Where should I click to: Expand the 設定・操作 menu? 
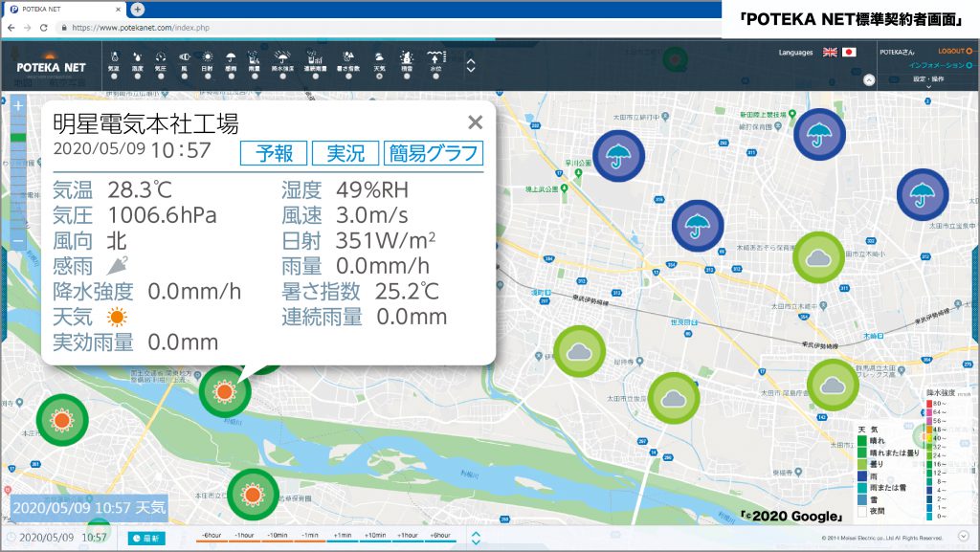(928, 80)
